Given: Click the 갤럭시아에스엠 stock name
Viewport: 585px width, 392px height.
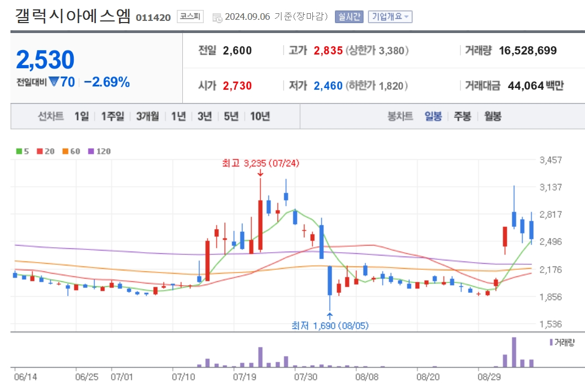Looking at the screenshot, I should tap(73, 16).
